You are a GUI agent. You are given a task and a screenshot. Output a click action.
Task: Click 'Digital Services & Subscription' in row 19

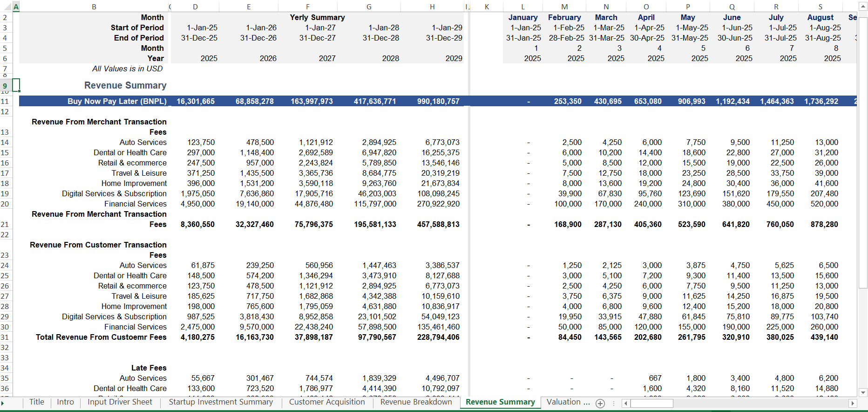(114, 193)
